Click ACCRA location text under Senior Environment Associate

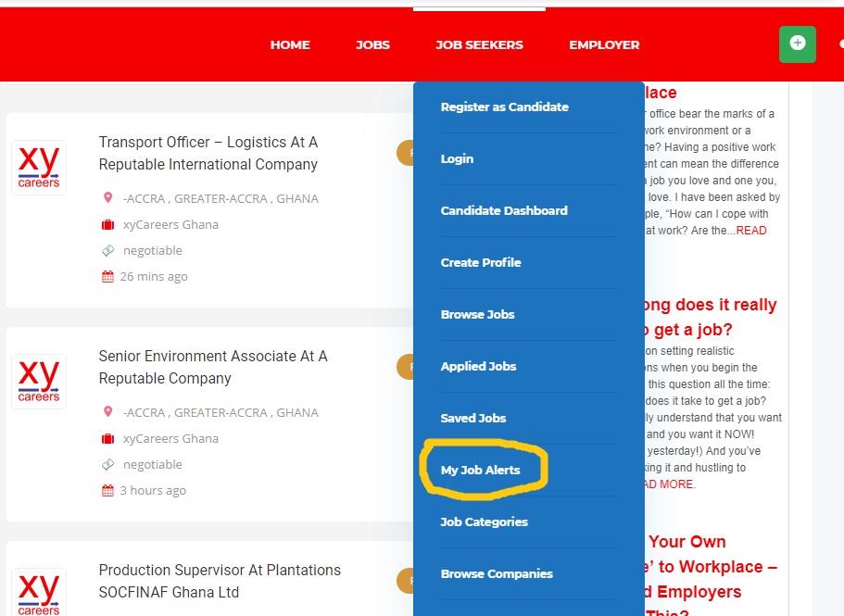pyautogui.click(x=220, y=412)
